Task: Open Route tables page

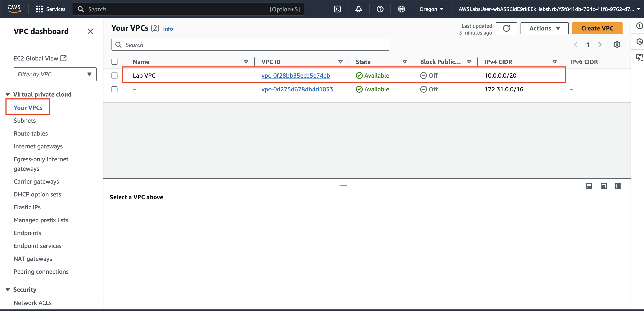Action: coord(31,134)
